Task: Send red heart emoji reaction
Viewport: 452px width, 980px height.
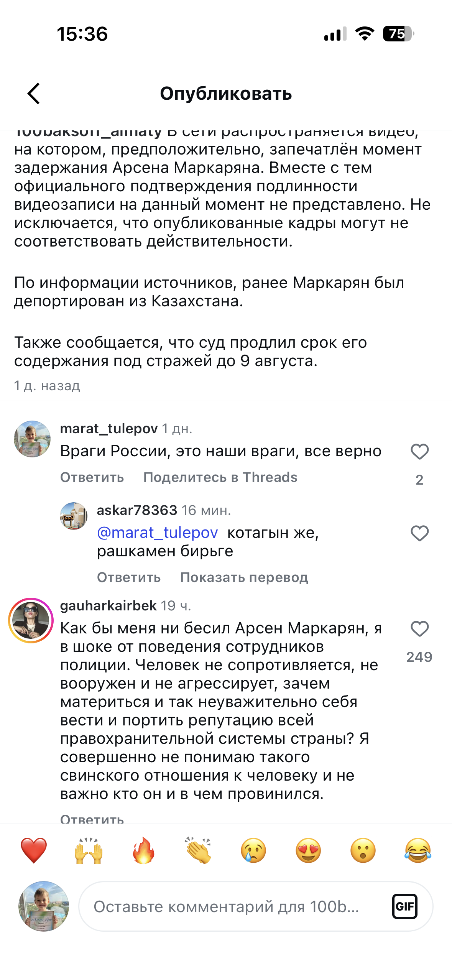Action: click(34, 850)
